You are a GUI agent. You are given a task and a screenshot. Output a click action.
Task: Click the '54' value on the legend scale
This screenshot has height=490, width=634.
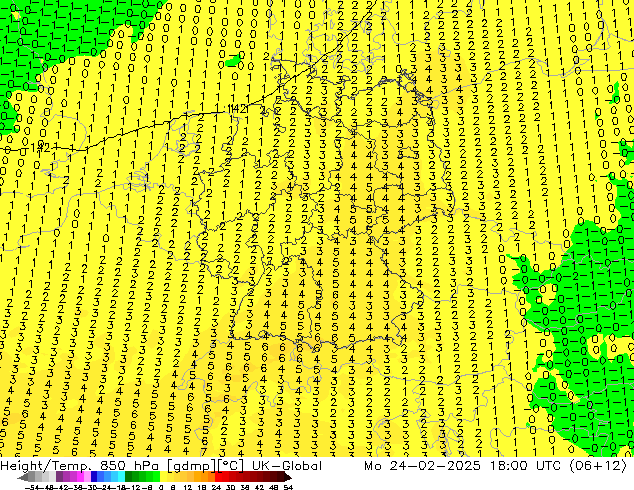[x=287, y=487]
